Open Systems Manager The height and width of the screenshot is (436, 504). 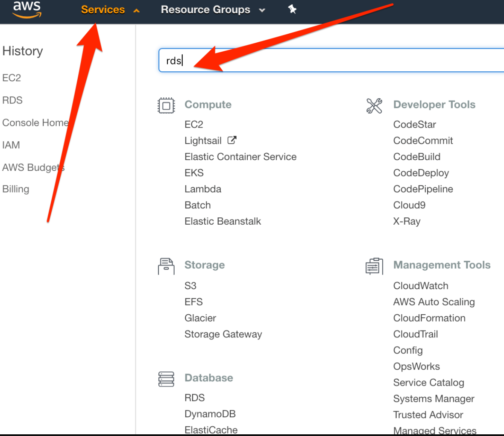click(x=434, y=399)
